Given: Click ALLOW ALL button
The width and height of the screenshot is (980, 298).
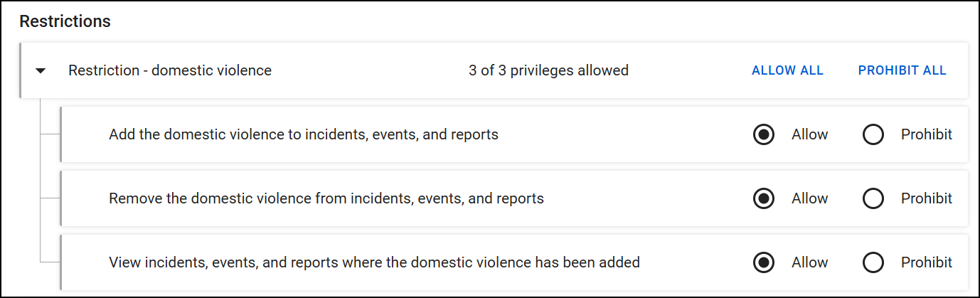Looking at the screenshot, I should pyautogui.click(x=787, y=70).
